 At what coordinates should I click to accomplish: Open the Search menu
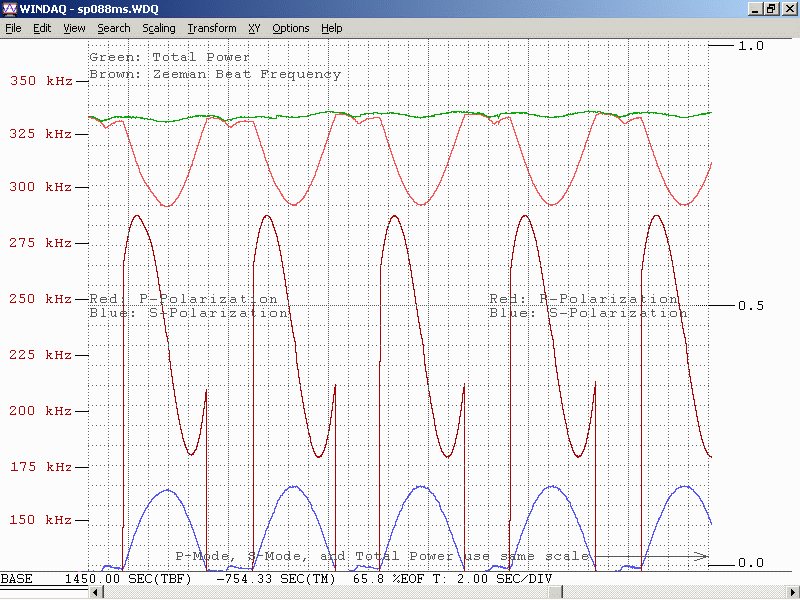click(x=114, y=28)
